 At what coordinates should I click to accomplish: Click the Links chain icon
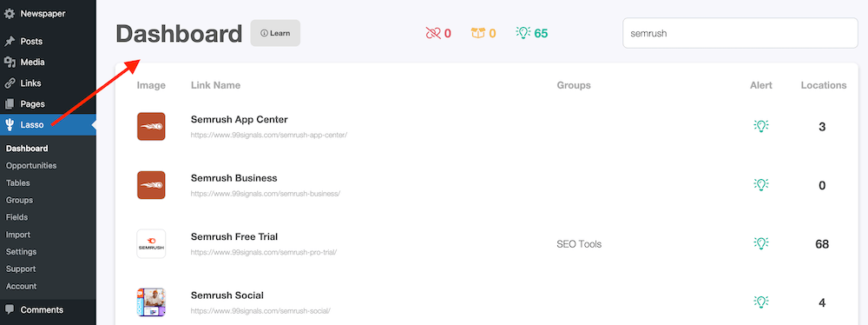click(x=10, y=83)
